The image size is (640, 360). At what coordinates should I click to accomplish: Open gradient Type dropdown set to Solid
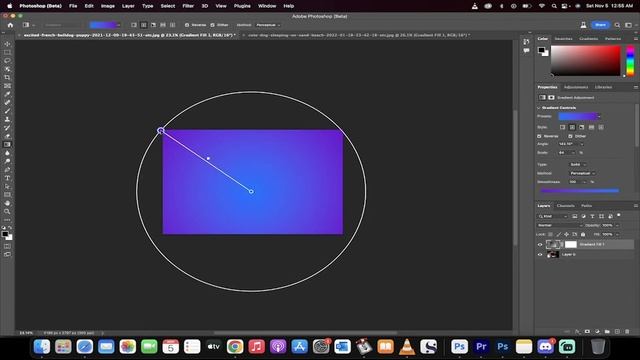(x=578, y=164)
